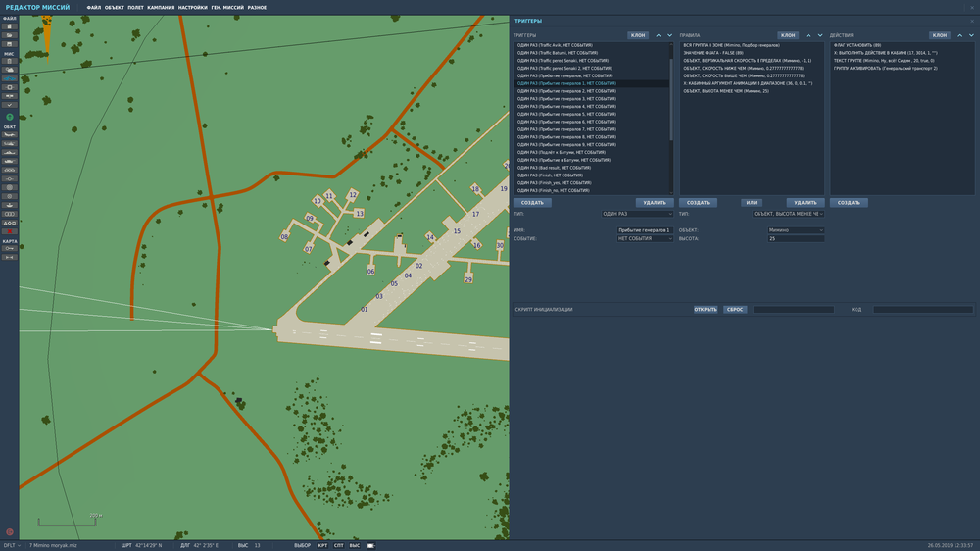Open the РАЗНОЕ menu
The width and height of the screenshot is (980, 551).
[257, 8]
